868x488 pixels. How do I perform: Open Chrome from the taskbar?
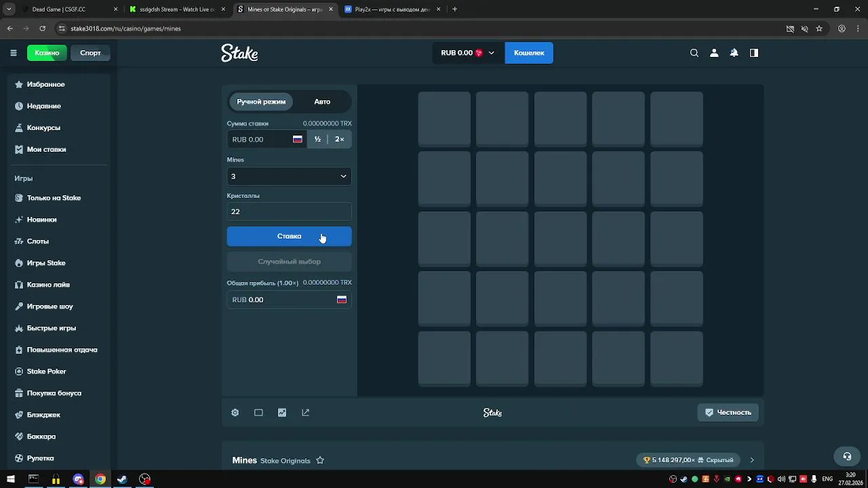click(x=100, y=479)
